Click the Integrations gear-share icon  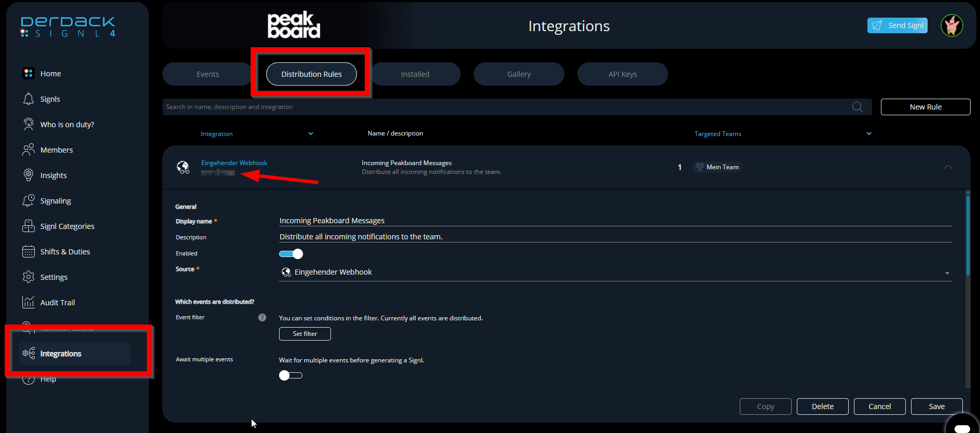pos(29,354)
